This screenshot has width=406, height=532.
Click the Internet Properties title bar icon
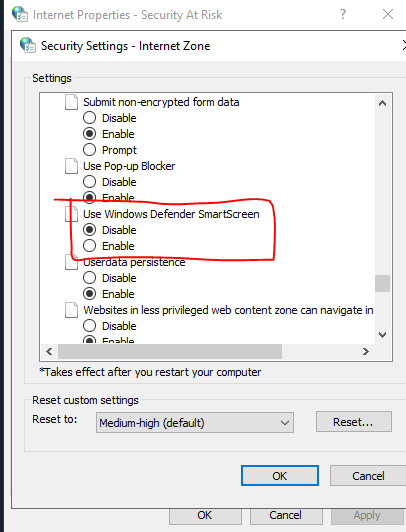pos(20,14)
